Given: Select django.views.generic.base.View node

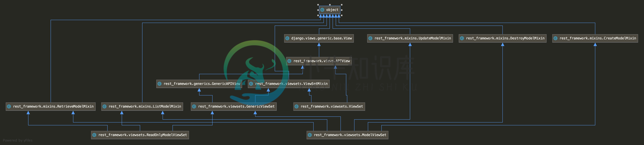Looking at the screenshot, I should click(319, 38).
